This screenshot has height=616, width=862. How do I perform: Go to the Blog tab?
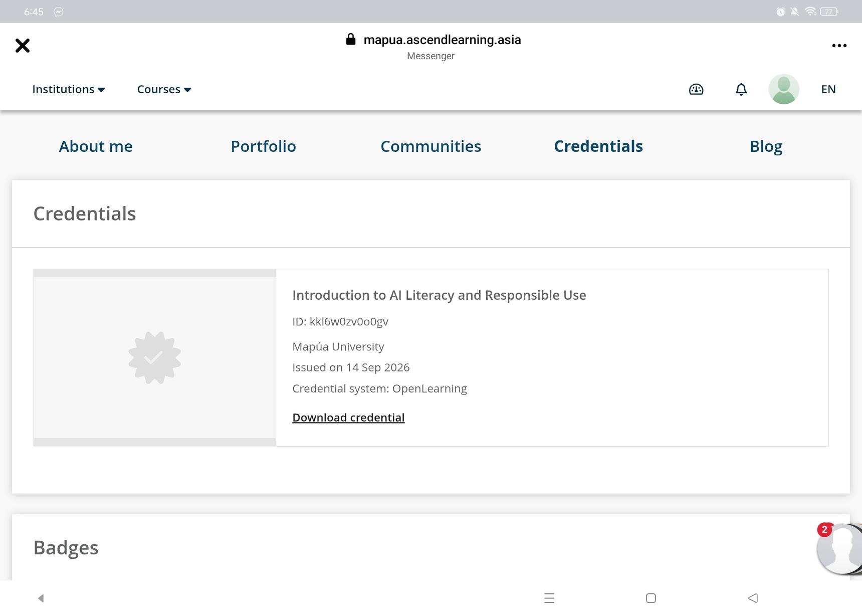click(x=766, y=146)
